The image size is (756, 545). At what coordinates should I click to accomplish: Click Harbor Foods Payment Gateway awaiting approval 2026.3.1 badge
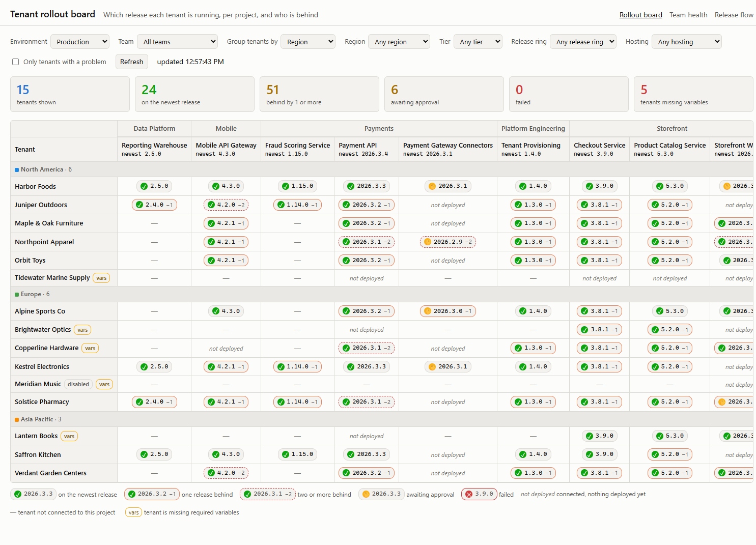448,186
